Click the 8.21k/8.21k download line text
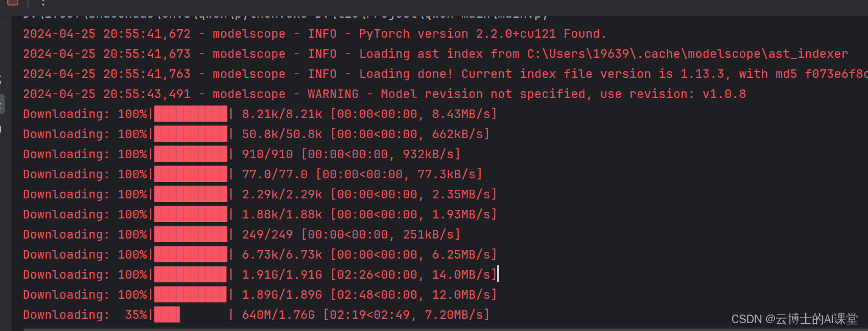868x331 pixels. [369, 114]
